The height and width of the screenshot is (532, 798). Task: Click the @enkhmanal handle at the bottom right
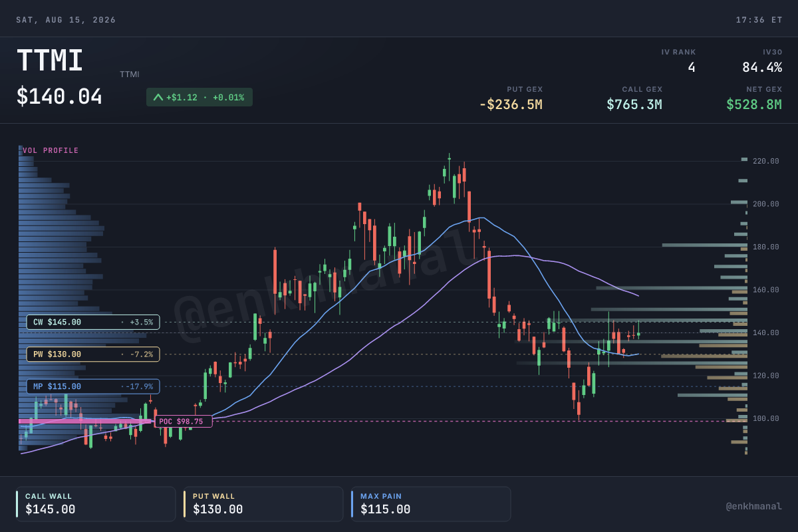[x=754, y=507]
